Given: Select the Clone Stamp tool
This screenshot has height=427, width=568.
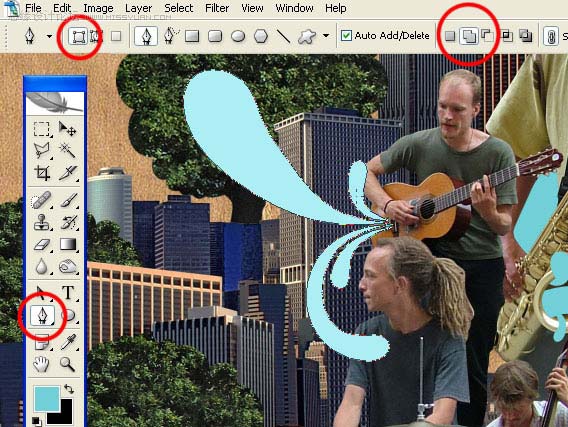Looking at the screenshot, I should click(42, 222).
